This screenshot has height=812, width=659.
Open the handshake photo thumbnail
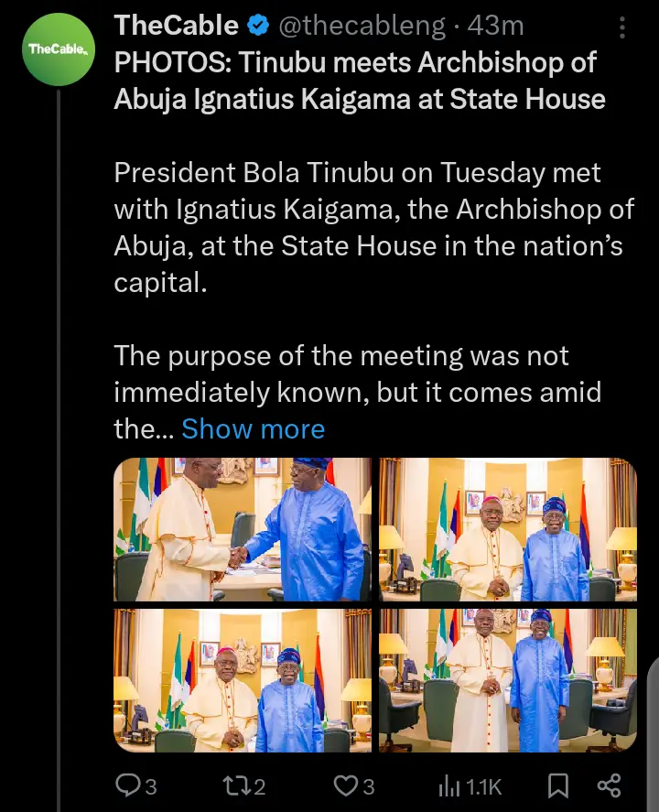[x=243, y=530]
